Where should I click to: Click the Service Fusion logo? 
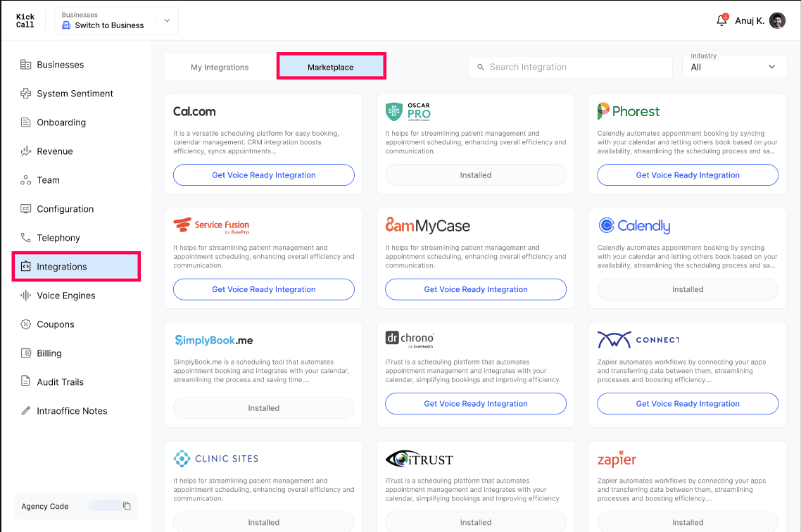point(211,225)
